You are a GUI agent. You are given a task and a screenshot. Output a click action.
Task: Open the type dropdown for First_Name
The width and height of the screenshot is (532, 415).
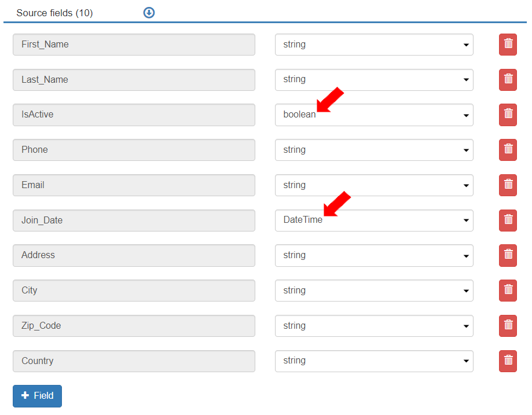click(x=373, y=45)
